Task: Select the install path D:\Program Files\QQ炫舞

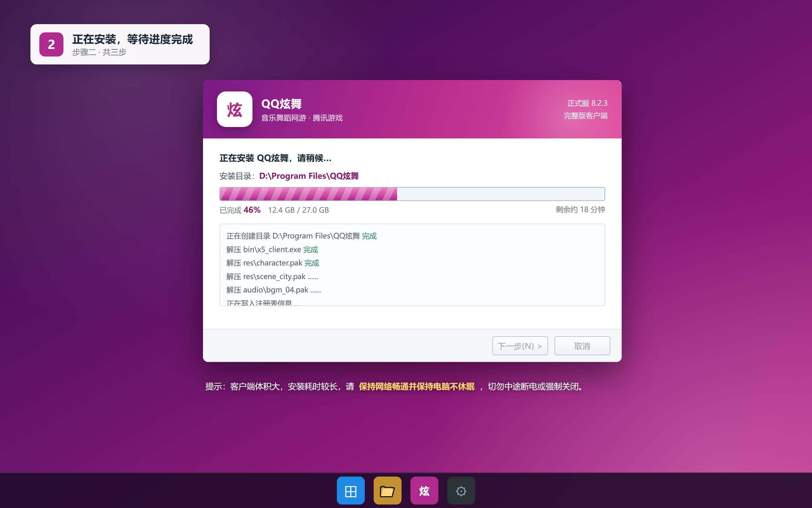Action: pos(309,176)
